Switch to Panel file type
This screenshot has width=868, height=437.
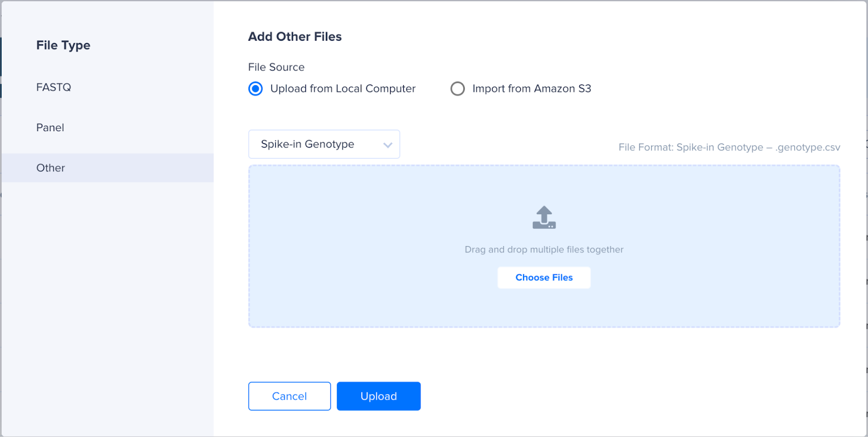pyautogui.click(x=50, y=127)
